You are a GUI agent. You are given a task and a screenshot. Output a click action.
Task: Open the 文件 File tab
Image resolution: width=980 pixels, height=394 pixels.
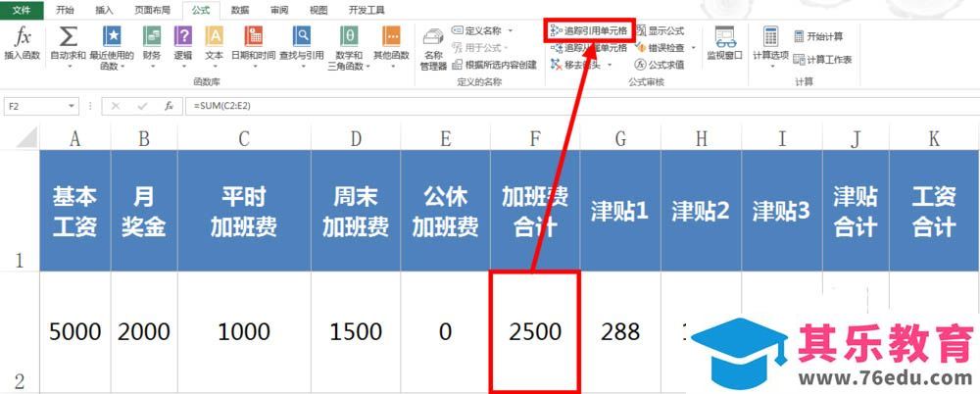(22, 11)
